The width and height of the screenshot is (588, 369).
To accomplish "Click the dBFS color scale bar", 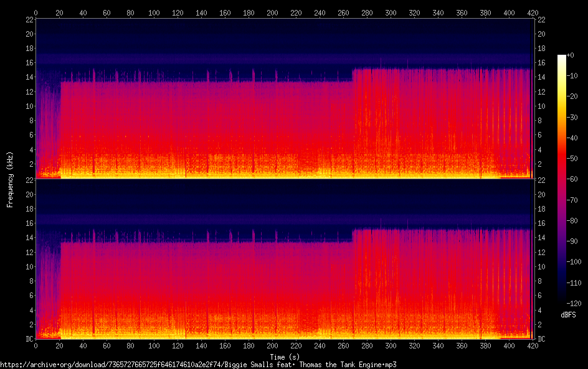I will pos(562,177).
